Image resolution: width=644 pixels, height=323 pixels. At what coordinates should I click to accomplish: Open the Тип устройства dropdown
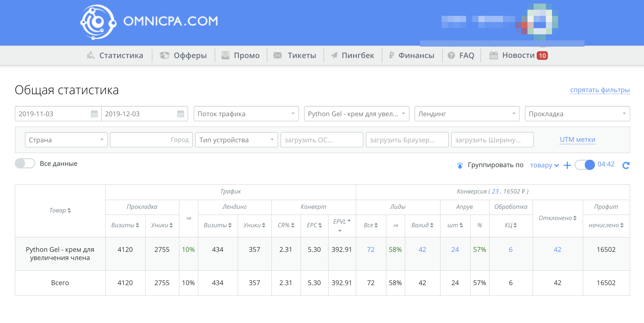[x=236, y=140]
